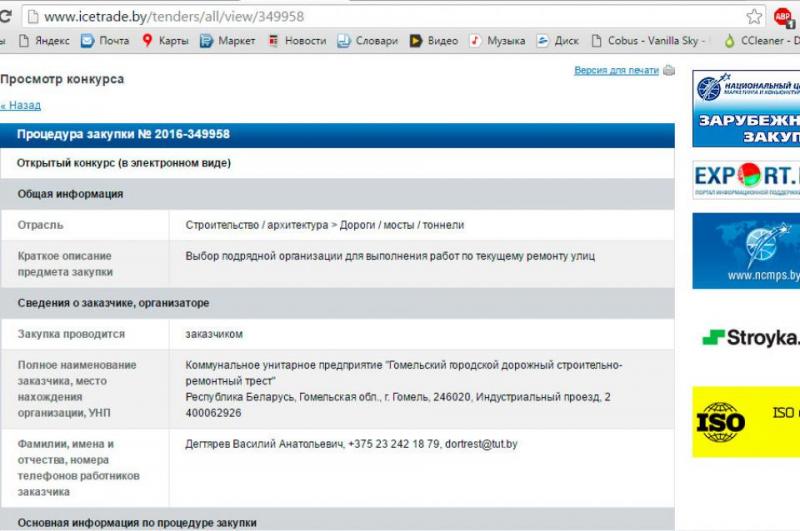Open the Яндекс bookmark
800x531 pixels.
tap(44, 41)
